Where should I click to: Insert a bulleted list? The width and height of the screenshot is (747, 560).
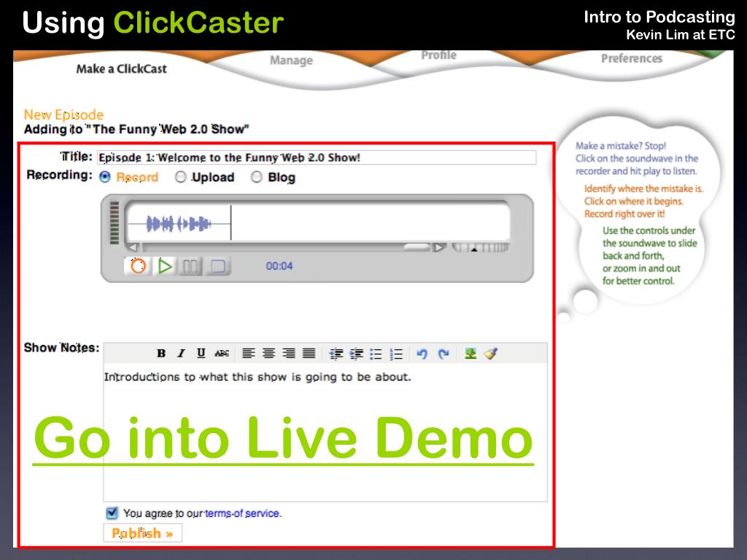pyautogui.click(x=376, y=354)
